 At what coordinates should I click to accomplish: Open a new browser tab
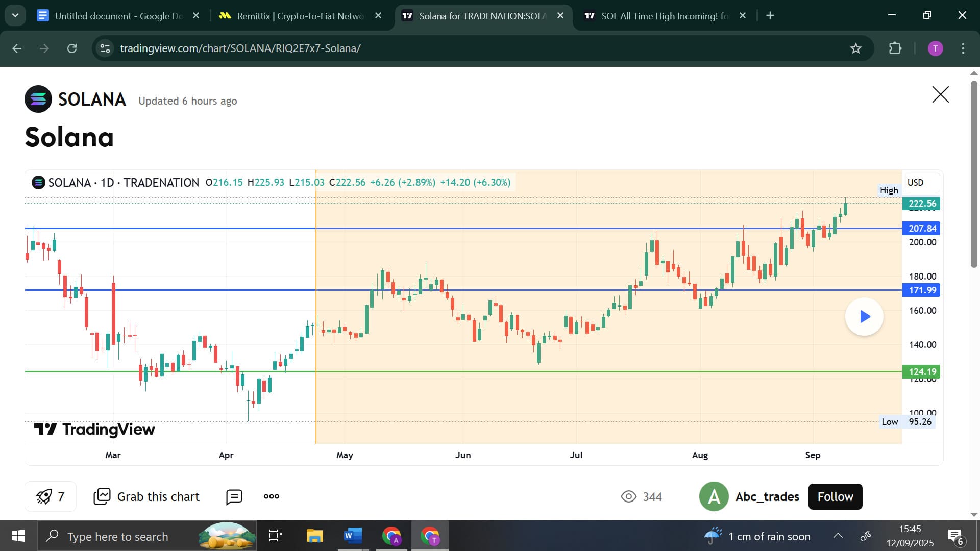pos(770,16)
